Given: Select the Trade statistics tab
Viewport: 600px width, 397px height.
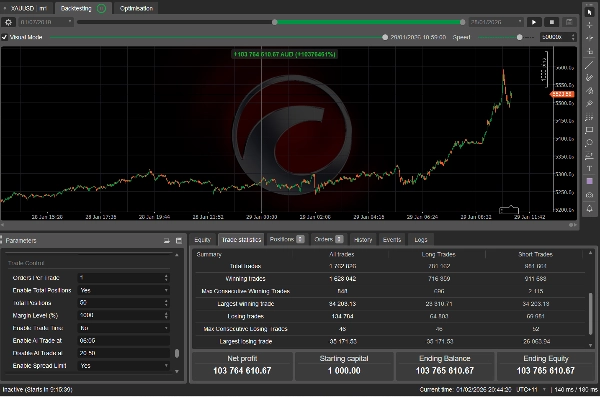Looking at the screenshot, I should point(241,240).
